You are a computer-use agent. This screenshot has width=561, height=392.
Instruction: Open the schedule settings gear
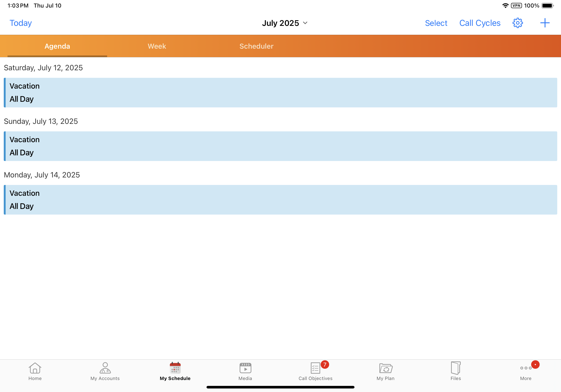518,23
